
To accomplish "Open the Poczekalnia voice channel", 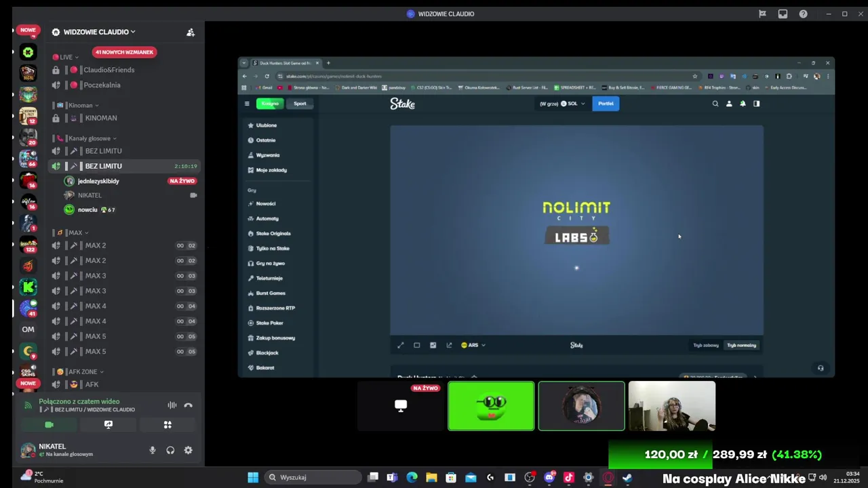I will coord(102,85).
